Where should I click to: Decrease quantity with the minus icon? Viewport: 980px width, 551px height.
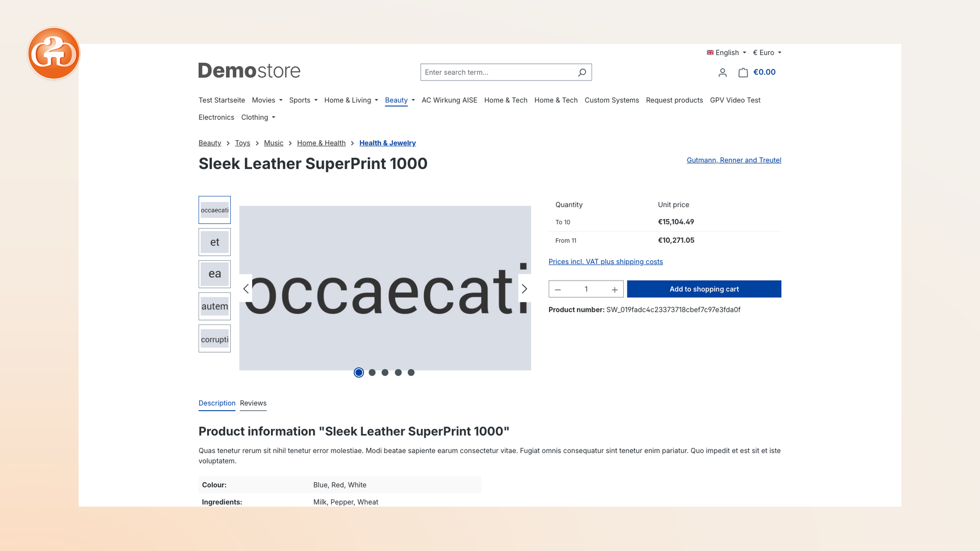(x=558, y=289)
